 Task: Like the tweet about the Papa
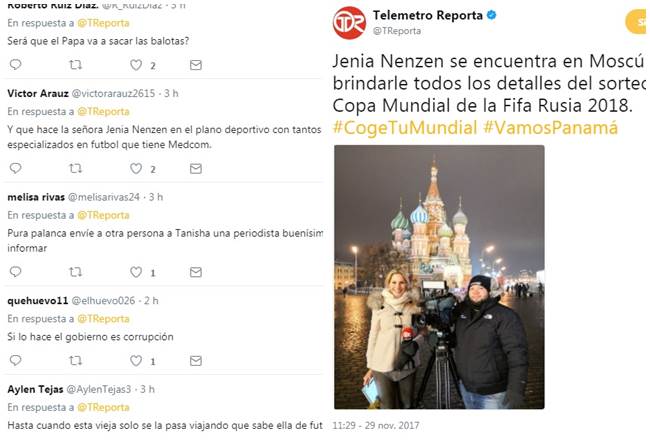(x=136, y=65)
